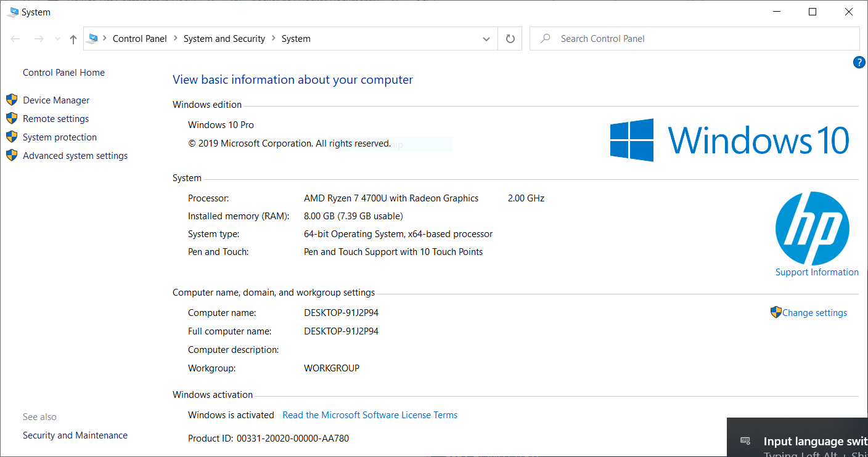This screenshot has width=868, height=457.
Task: Read the Microsoft Software License Terms
Action: click(370, 415)
